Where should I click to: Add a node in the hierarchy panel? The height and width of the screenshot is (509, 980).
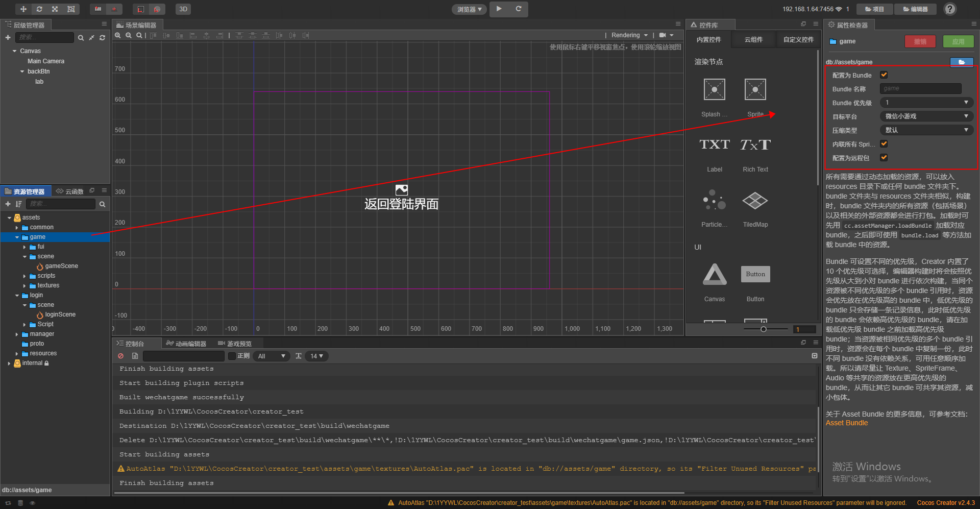(x=8, y=37)
